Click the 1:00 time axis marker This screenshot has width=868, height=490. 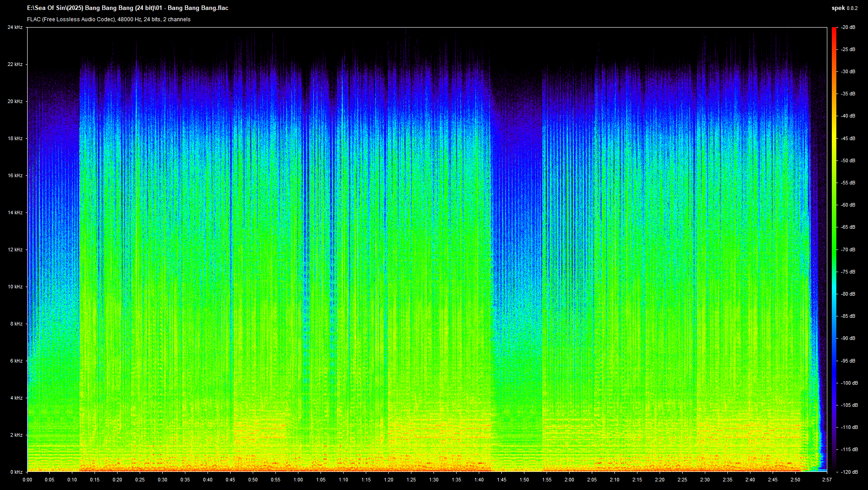click(x=298, y=480)
